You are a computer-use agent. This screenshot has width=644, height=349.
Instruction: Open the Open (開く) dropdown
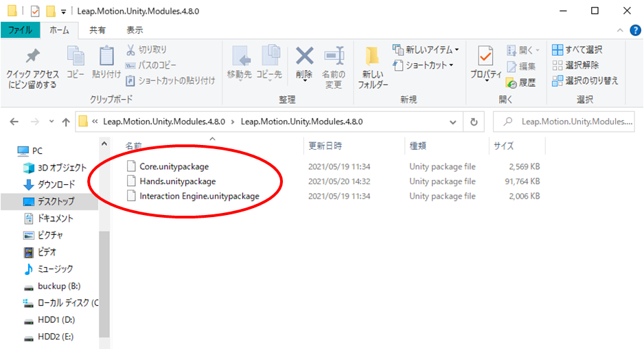click(x=523, y=50)
